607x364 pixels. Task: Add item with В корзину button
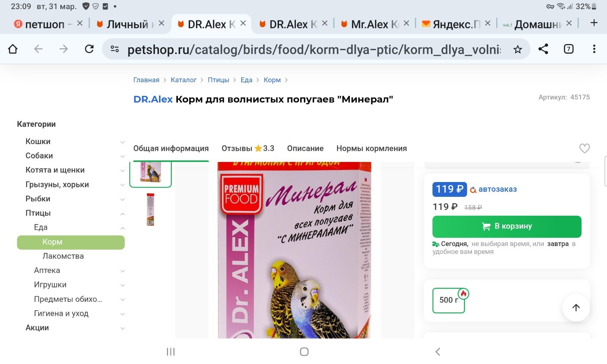pos(507,226)
